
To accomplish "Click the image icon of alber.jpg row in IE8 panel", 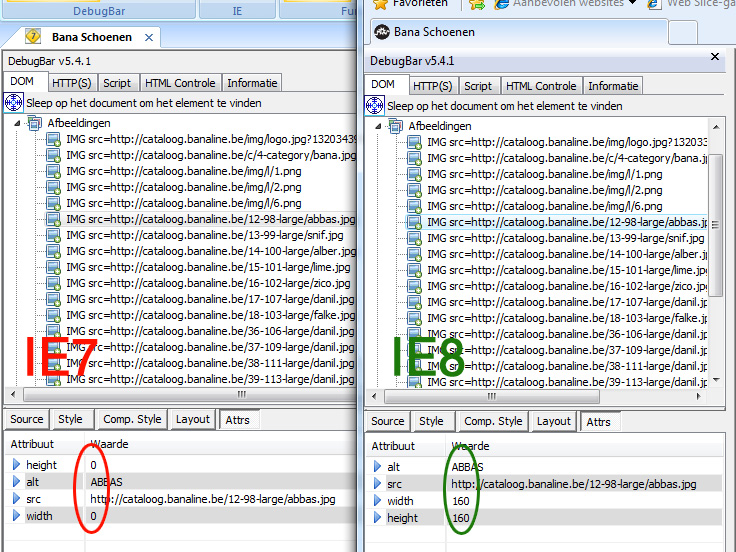I will click(414, 254).
